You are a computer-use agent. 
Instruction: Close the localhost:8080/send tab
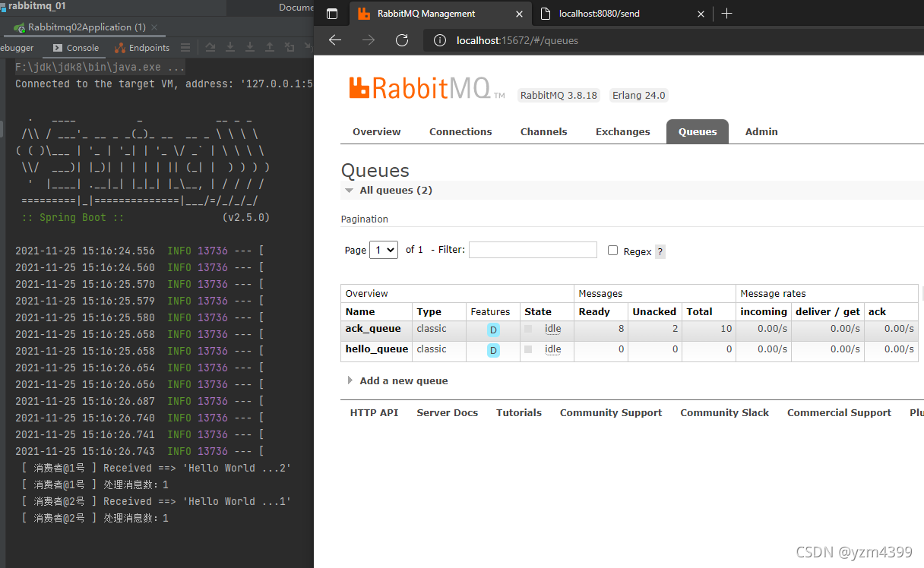tap(701, 14)
